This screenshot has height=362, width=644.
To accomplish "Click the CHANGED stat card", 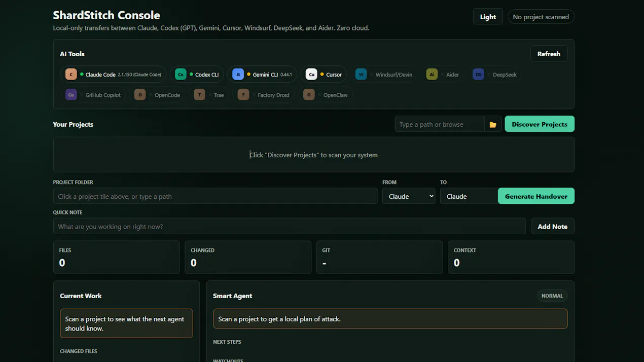I will tap(248, 258).
